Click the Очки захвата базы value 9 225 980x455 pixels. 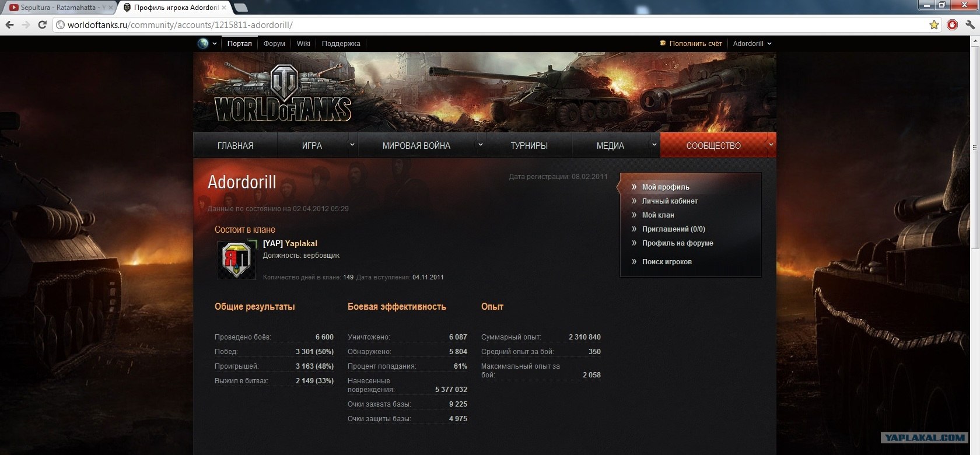point(458,404)
